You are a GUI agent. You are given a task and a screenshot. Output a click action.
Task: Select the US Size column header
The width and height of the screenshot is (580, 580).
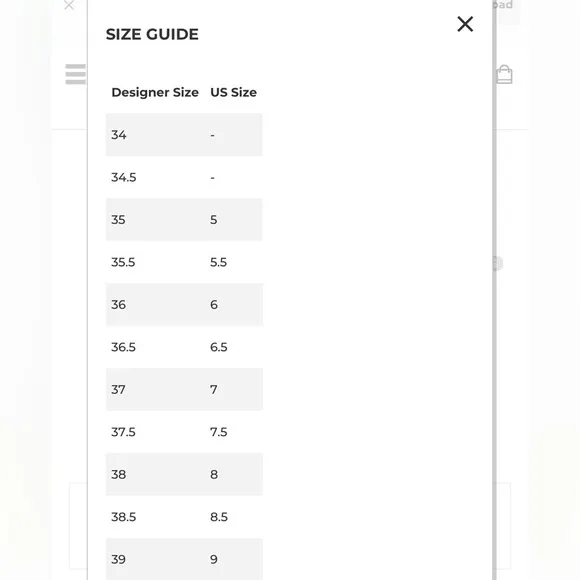(x=233, y=92)
